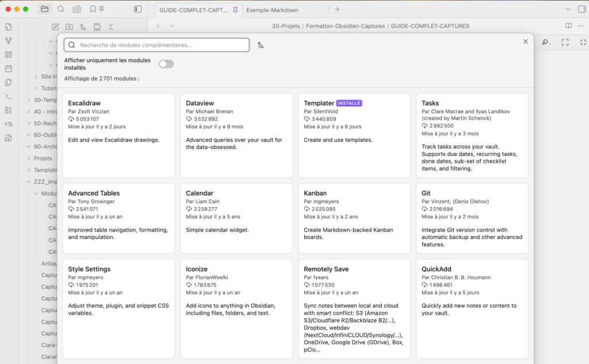Image resolution: width=589 pixels, height=364 pixels.
Task: Switch to the Exemple-Markdown tab
Action: (272, 10)
